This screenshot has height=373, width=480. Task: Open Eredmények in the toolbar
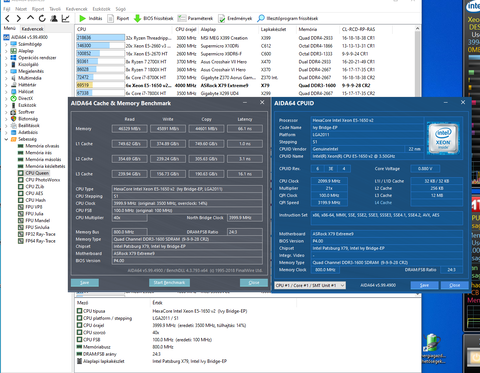[235, 18]
